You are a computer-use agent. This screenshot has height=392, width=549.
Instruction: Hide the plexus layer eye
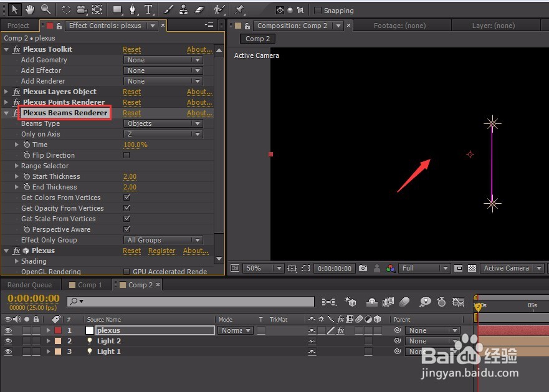click(8, 330)
